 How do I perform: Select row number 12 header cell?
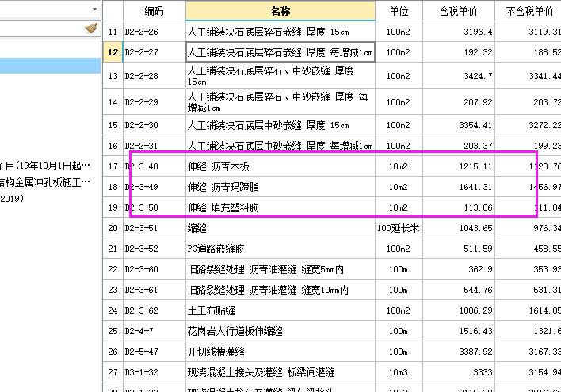click(113, 52)
